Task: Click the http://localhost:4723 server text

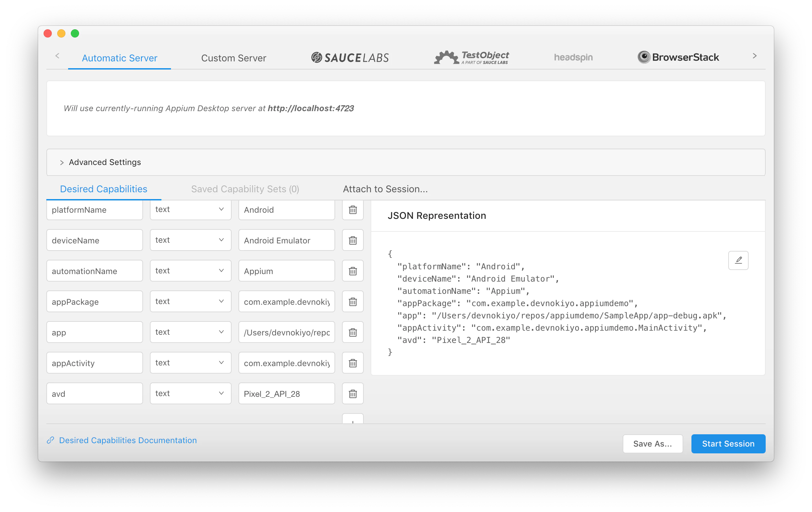Action: click(x=311, y=108)
